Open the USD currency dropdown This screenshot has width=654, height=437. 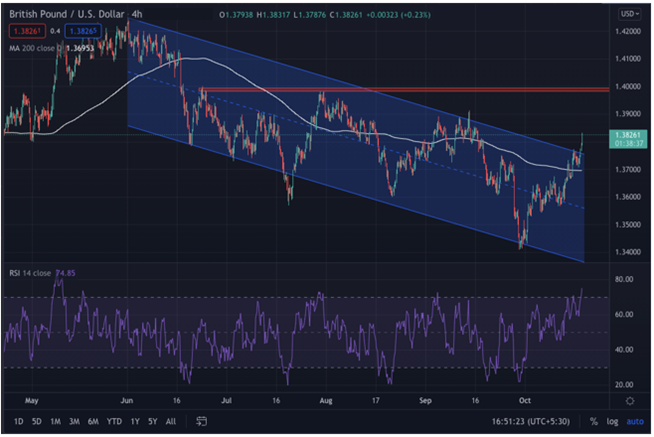click(x=629, y=14)
